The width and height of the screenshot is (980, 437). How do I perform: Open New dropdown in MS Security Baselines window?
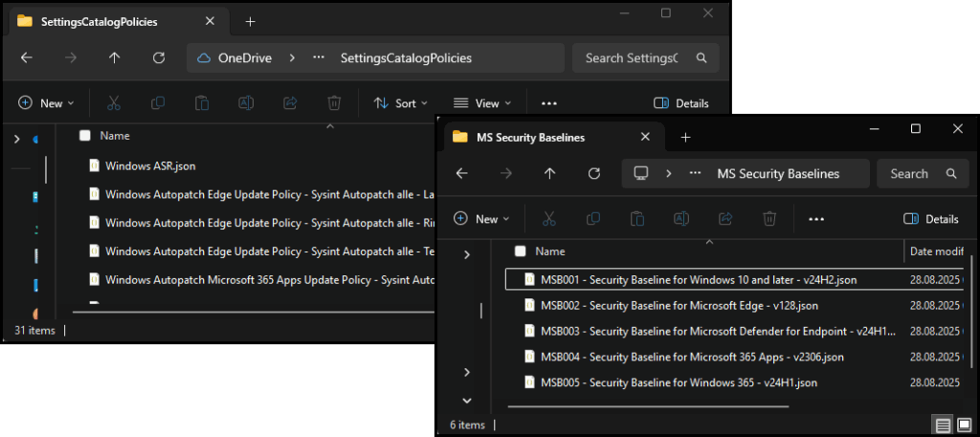(x=482, y=218)
